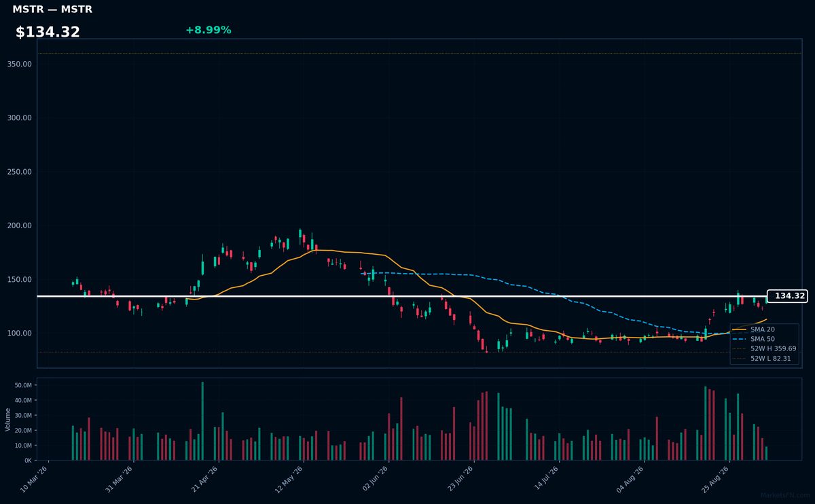Click the 20.0M volume axis label
Screen dimensions: 815x504
(23, 431)
